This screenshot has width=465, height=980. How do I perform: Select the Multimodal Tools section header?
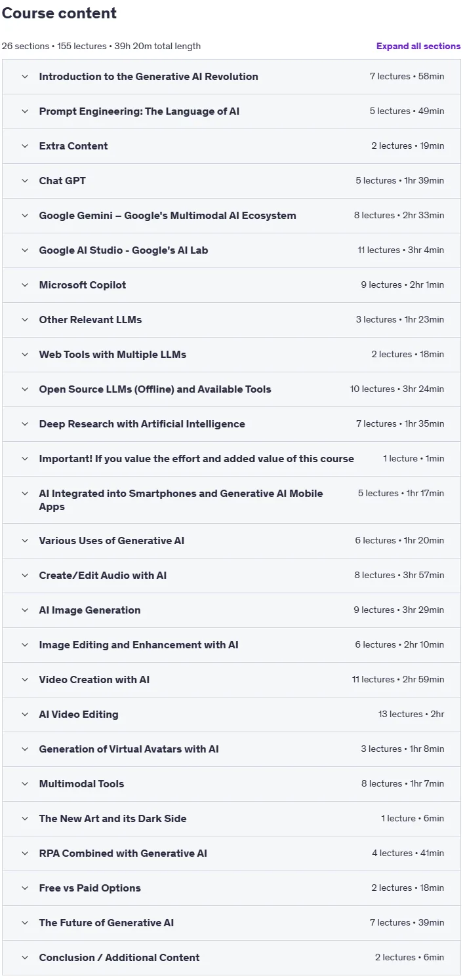click(232, 784)
